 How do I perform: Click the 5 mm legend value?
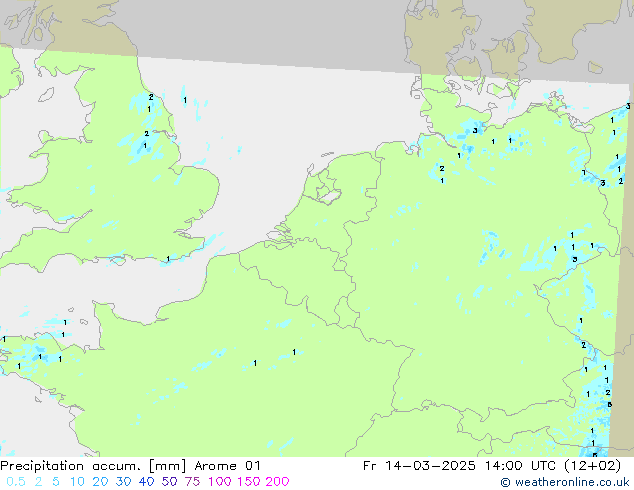click(56, 482)
